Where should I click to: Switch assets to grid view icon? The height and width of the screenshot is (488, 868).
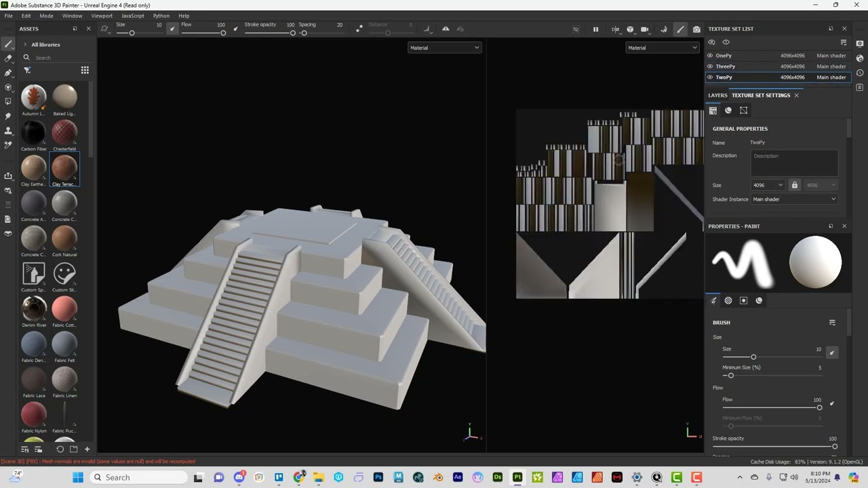click(x=85, y=70)
